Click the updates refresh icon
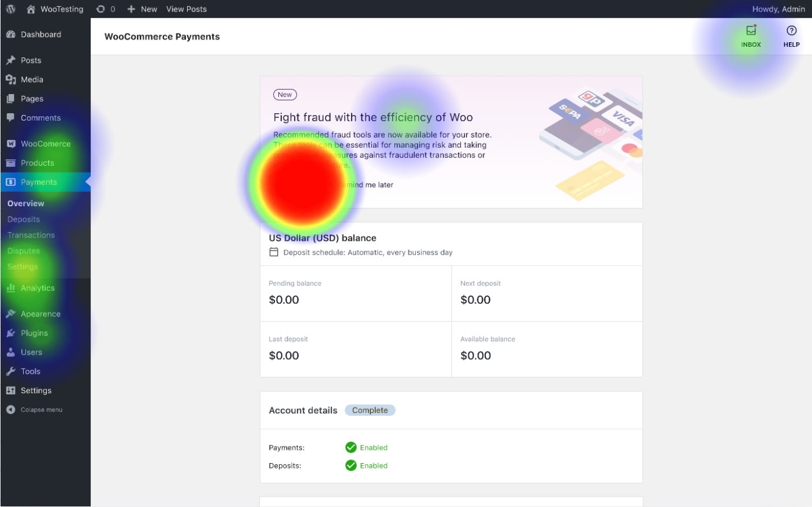The image size is (812, 507). point(100,9)
